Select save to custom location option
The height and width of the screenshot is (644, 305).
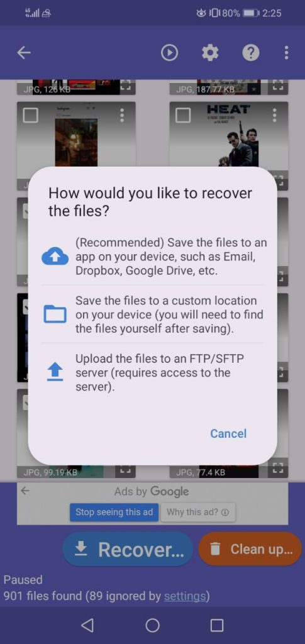tap(153, 314)
